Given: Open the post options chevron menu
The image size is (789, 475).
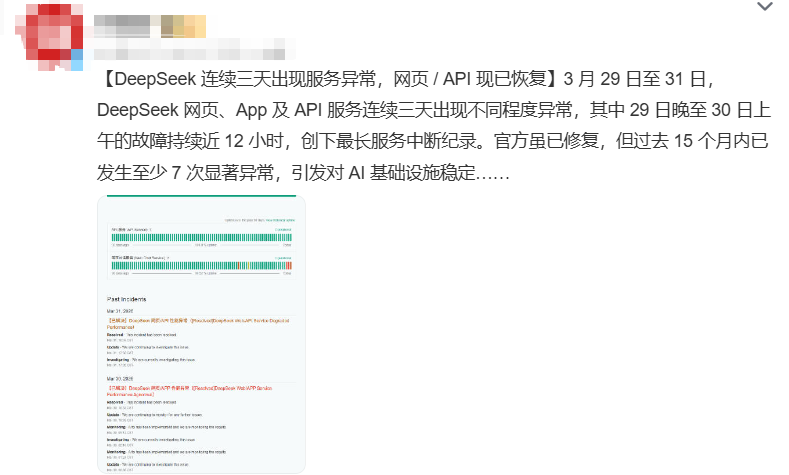Looking at the screenshot, I should tap(764, 7).
